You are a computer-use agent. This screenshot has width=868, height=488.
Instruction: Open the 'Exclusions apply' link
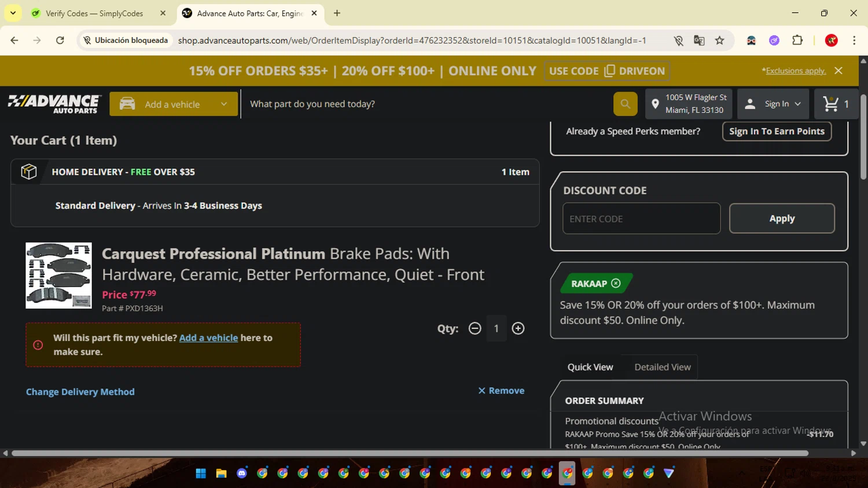796,71
